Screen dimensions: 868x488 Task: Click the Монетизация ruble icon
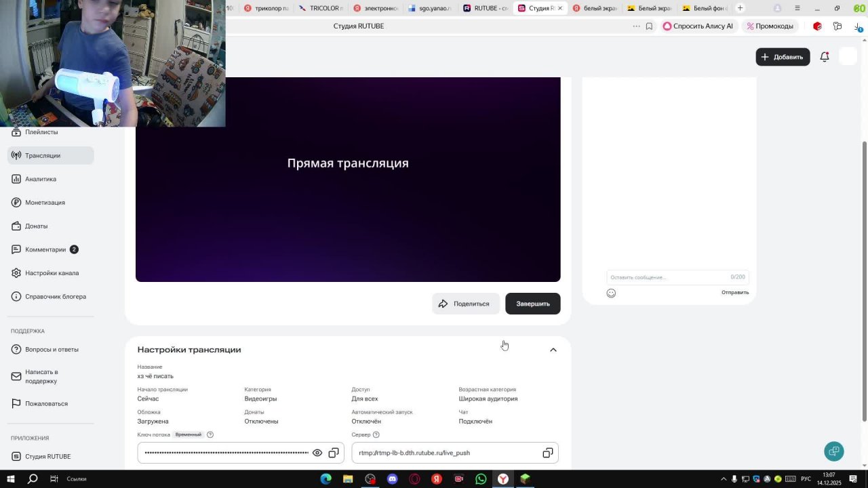tap(16, 203)
